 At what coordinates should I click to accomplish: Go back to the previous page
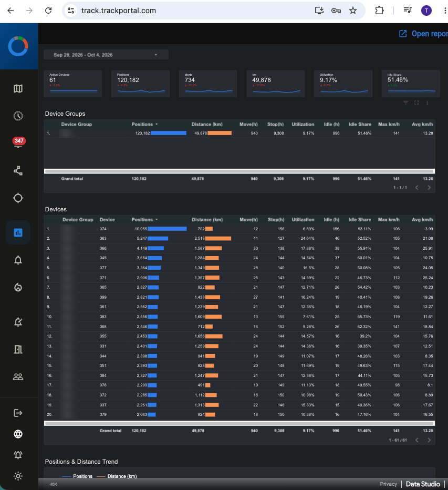tap(11, 11)
